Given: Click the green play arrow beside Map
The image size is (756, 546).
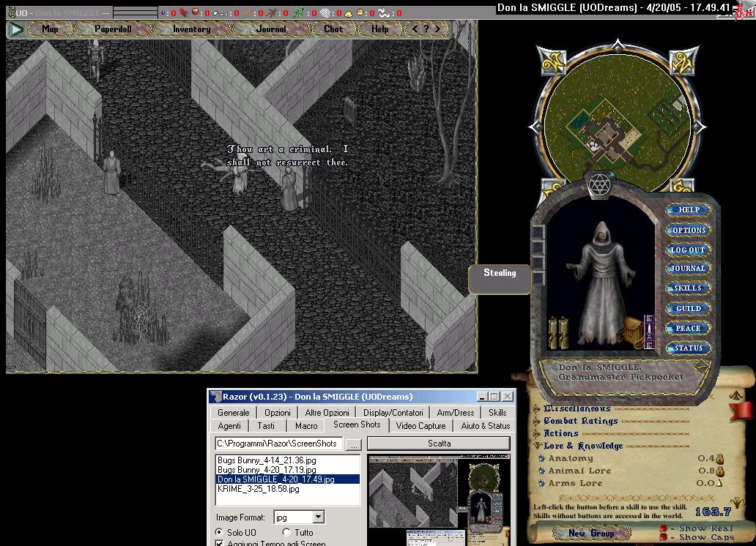Looking at the screenshot, I should 16,29.
